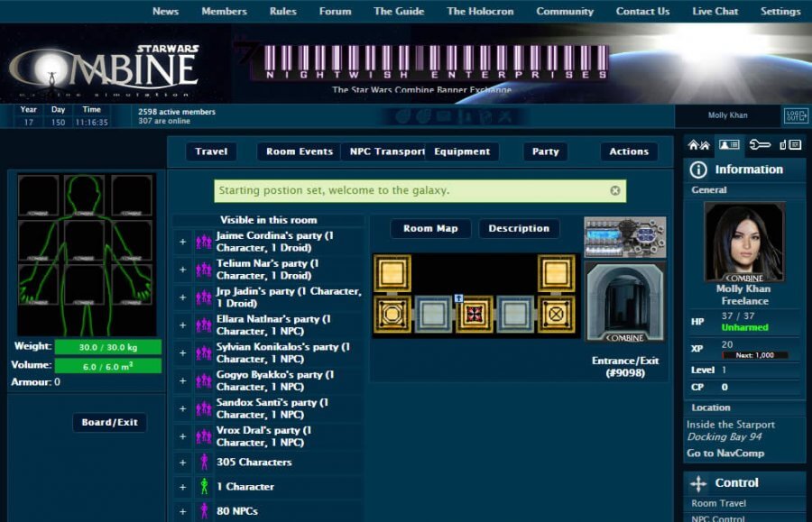Follow the Go to NavComp link
The width and height of the screenshot is (812, 522).
[x=725, y=453]
